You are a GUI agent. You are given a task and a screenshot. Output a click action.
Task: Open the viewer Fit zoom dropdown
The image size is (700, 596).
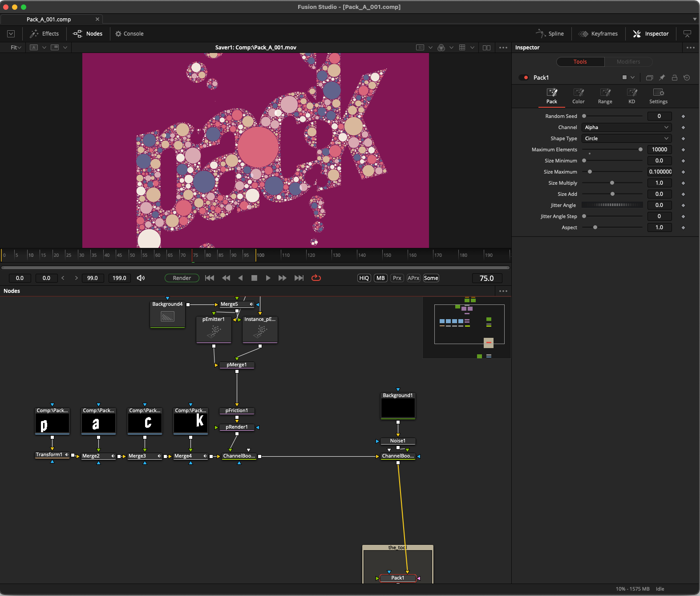16,48
